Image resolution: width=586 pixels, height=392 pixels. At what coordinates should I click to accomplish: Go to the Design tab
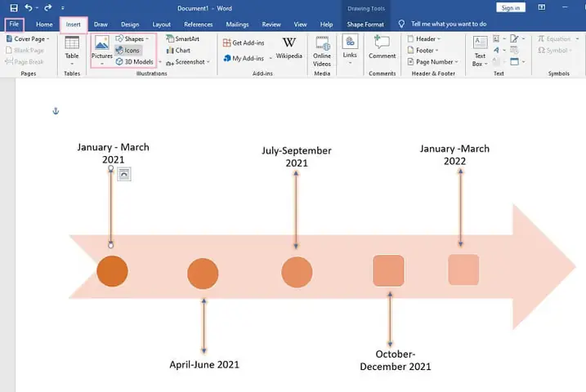130,24
